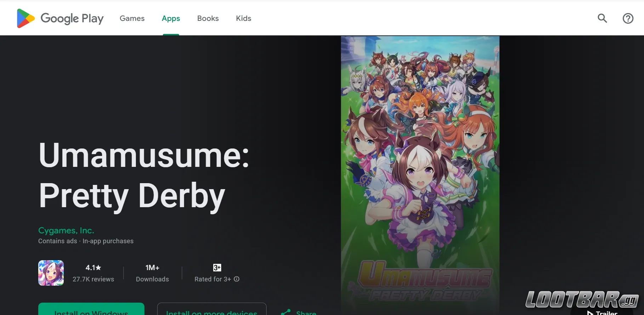The image size is (644, 315).
Task: Open the Books tab
Action: point(208,18)
